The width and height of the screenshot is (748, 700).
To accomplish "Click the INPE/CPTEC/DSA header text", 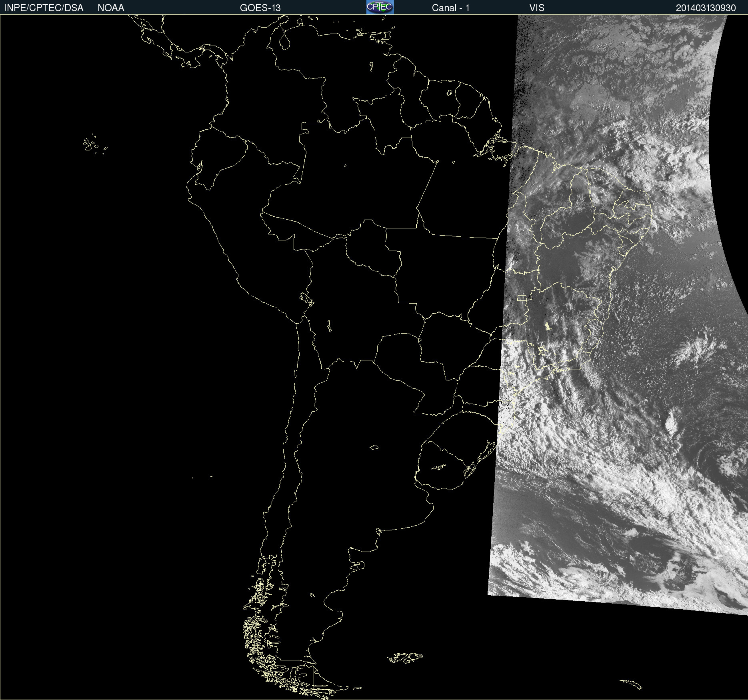I will tap(44, 8).
